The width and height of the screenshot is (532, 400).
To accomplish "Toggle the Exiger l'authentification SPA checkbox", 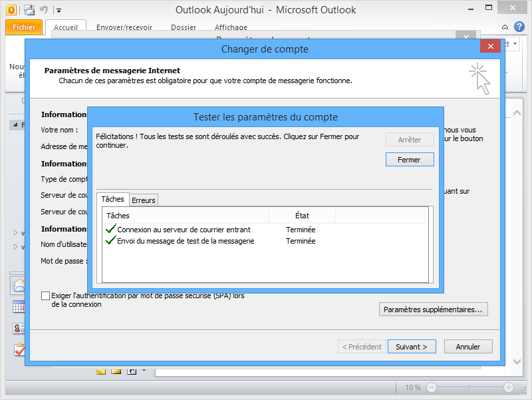I will 45,296.
